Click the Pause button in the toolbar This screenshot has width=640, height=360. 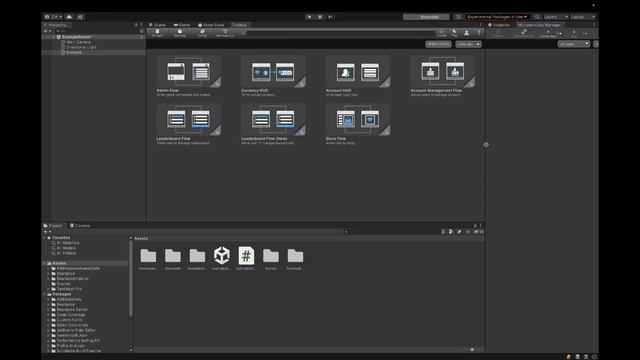[320, 17]
